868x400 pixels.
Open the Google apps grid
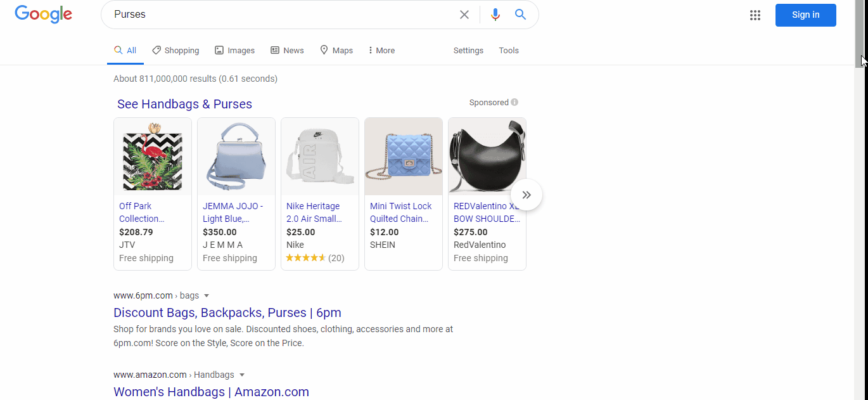click(x=755, y=15)
